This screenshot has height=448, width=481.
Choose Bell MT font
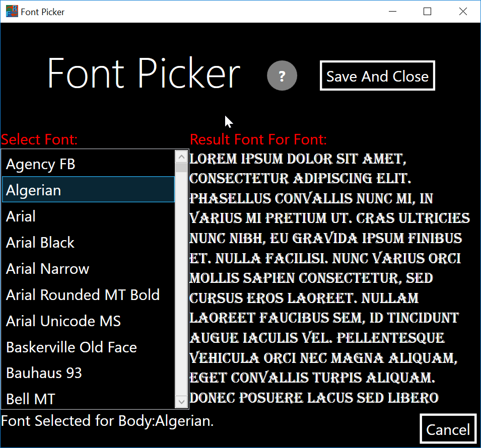tap(88, 398)
